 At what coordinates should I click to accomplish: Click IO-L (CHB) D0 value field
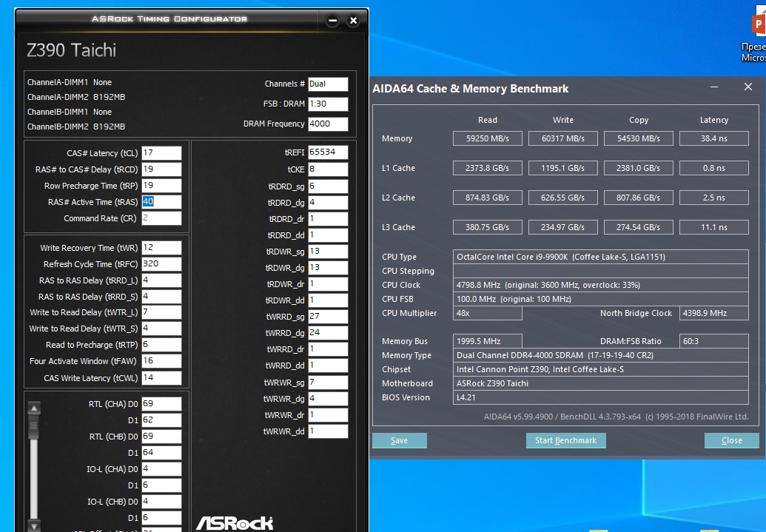click(x=161, y=502)
